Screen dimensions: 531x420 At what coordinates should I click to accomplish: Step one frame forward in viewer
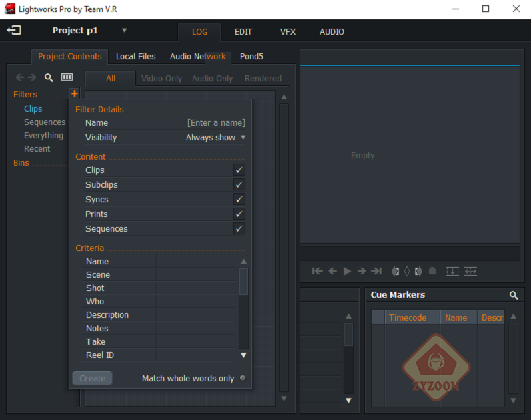point(362,271)
